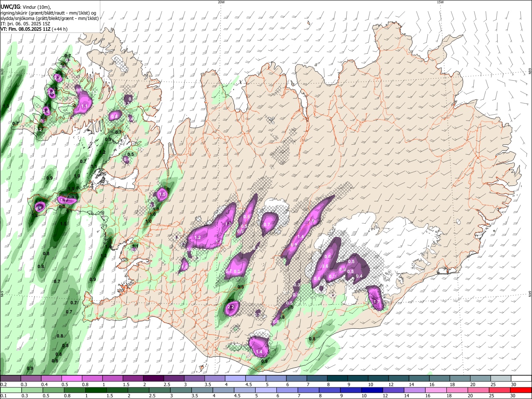The image size is (532, 399).
Task: Click the 20W longitude label
Action: pyautogui.click(x=221, y=2)
